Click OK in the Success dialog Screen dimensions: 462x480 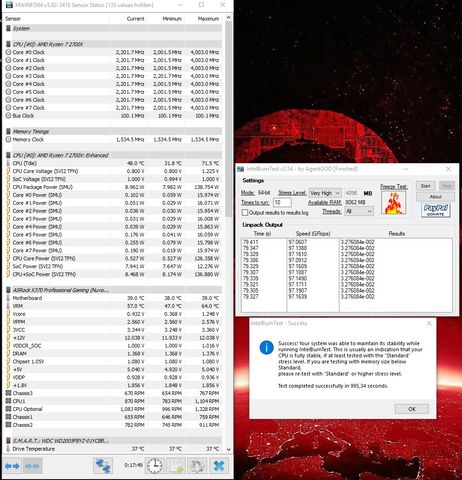coord(412,409)
